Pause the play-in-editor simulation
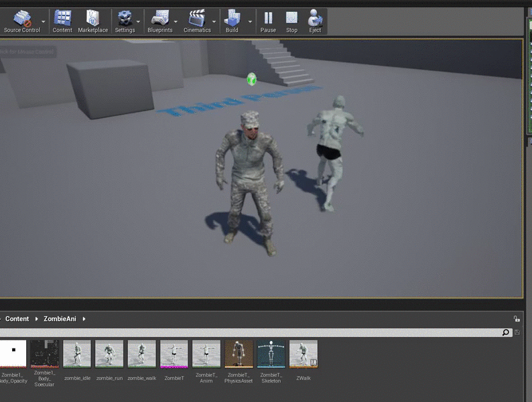This screenshot has width=532, height=402. 268,21
